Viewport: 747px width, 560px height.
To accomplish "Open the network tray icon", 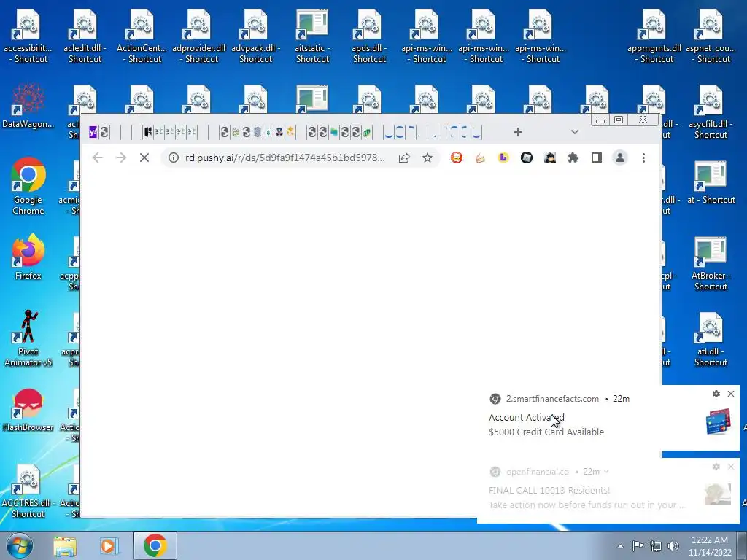I will coord(656,546).
